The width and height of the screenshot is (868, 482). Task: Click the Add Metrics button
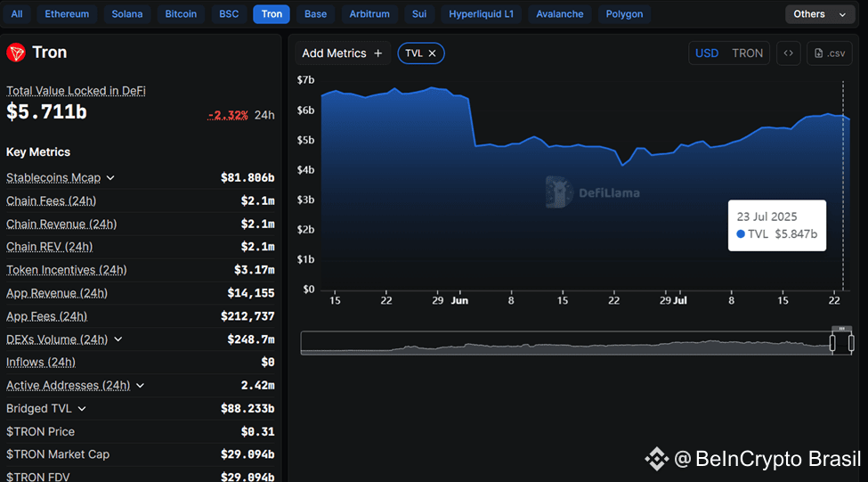pos(343,53)
